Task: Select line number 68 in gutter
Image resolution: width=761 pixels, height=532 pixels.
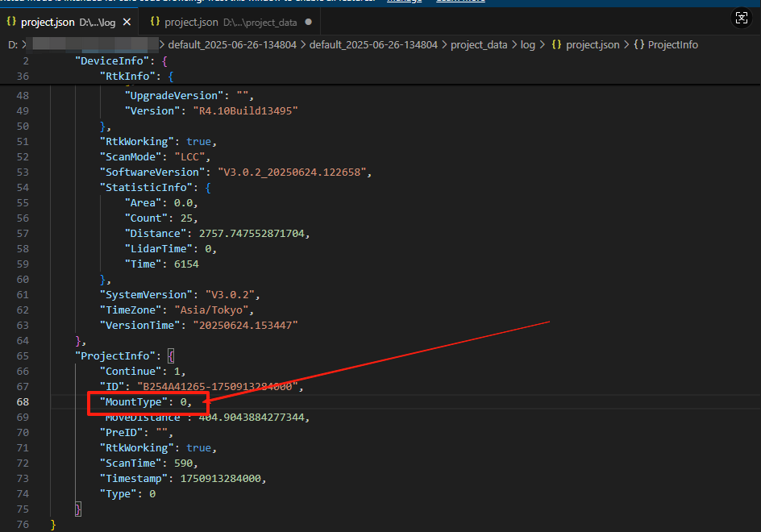Action: pos(23,402)
